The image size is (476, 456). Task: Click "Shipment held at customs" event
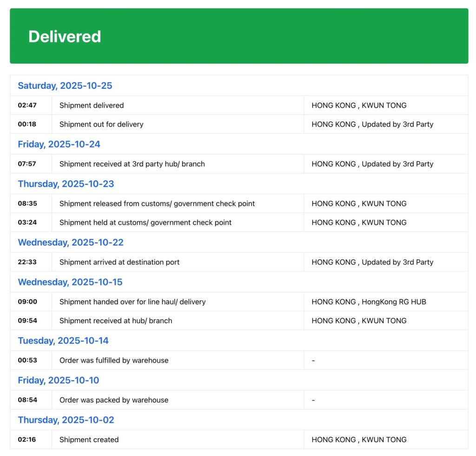click(145, 222)
